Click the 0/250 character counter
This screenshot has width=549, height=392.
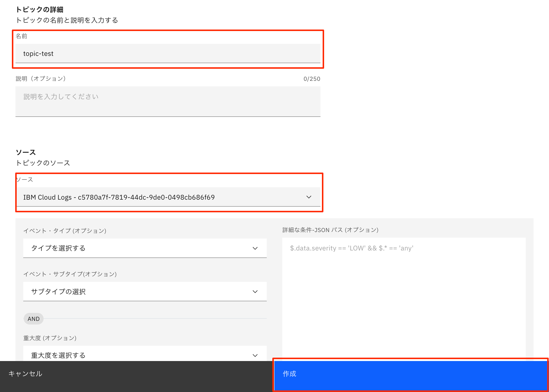[x=312, y=79]
